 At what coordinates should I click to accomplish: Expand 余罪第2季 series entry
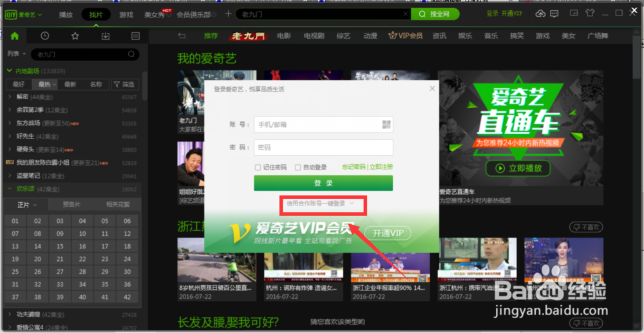tap(10, 110)
